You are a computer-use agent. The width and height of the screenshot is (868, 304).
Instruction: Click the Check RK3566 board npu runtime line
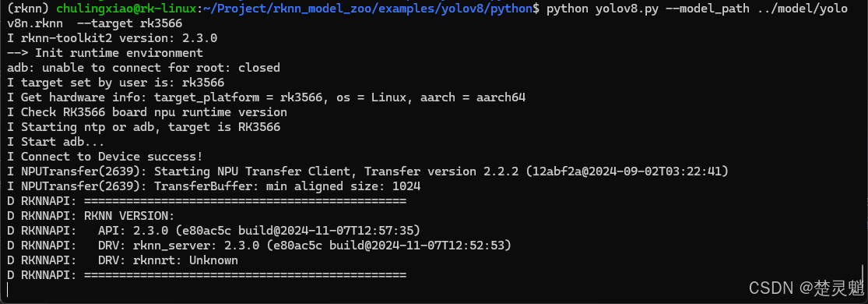(147, 112)
